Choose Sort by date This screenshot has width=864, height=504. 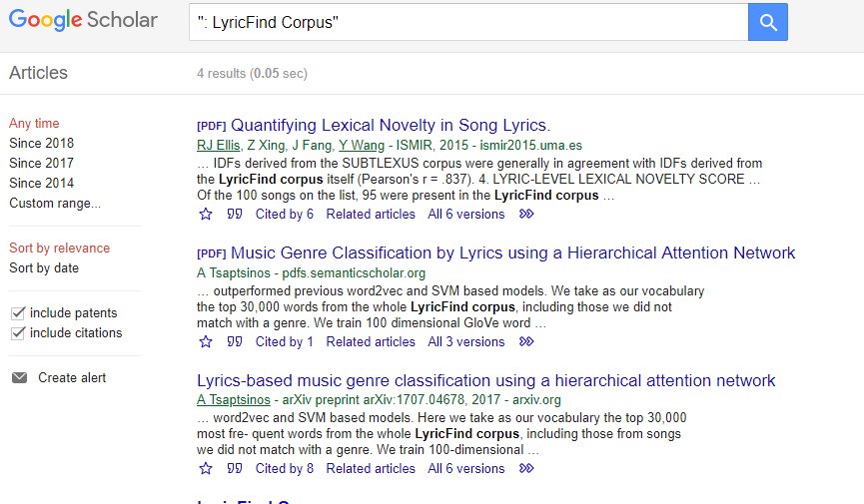(44, 268)
